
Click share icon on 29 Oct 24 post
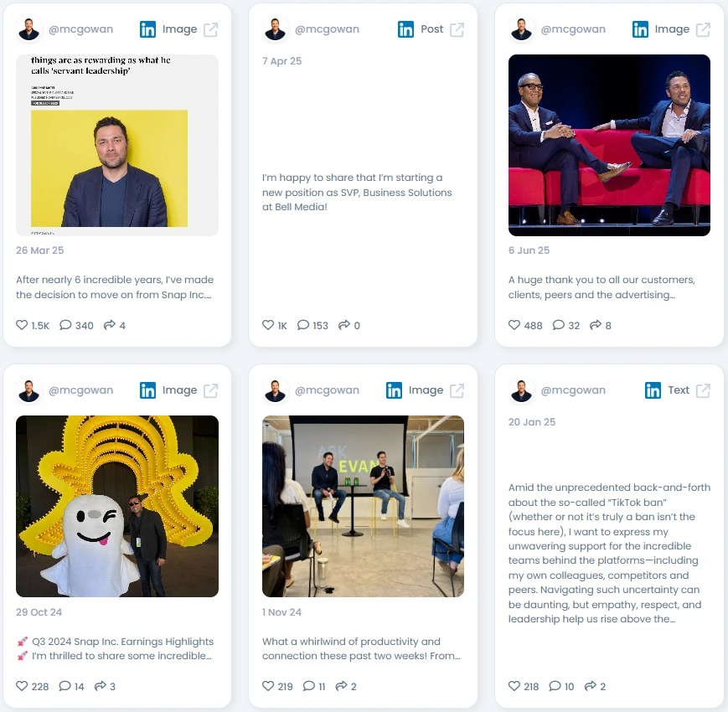[101, 685]
